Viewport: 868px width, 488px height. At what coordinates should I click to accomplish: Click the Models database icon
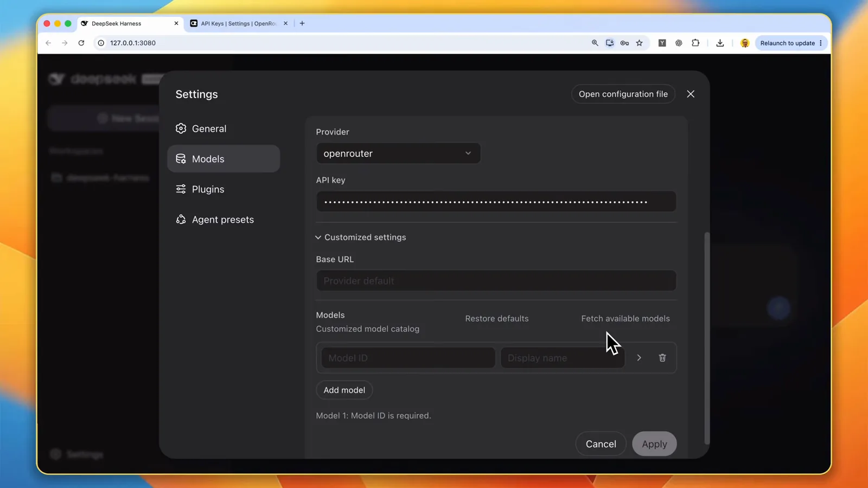point(181,159)
